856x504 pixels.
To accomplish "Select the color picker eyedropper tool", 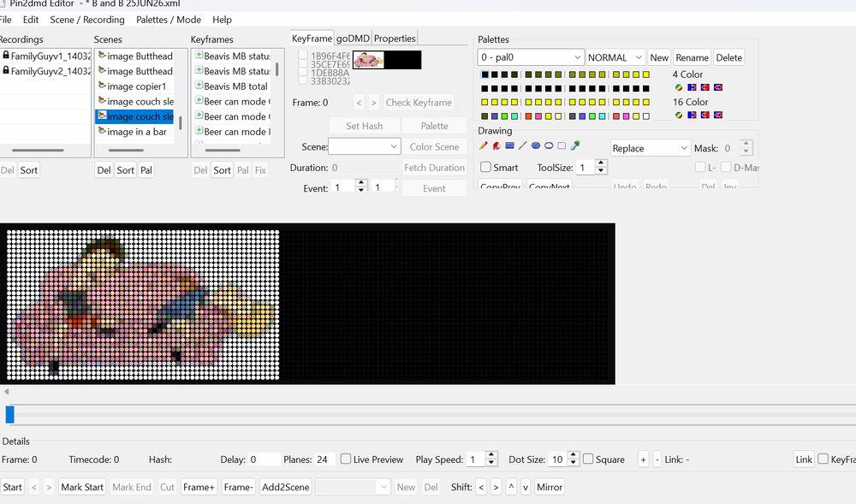I will tap(575, 145).
